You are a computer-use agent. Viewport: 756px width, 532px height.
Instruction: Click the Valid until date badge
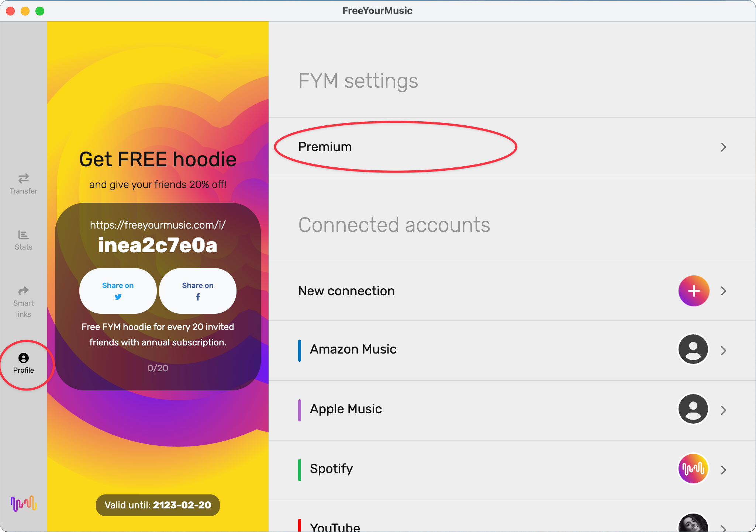click(158, 505)
